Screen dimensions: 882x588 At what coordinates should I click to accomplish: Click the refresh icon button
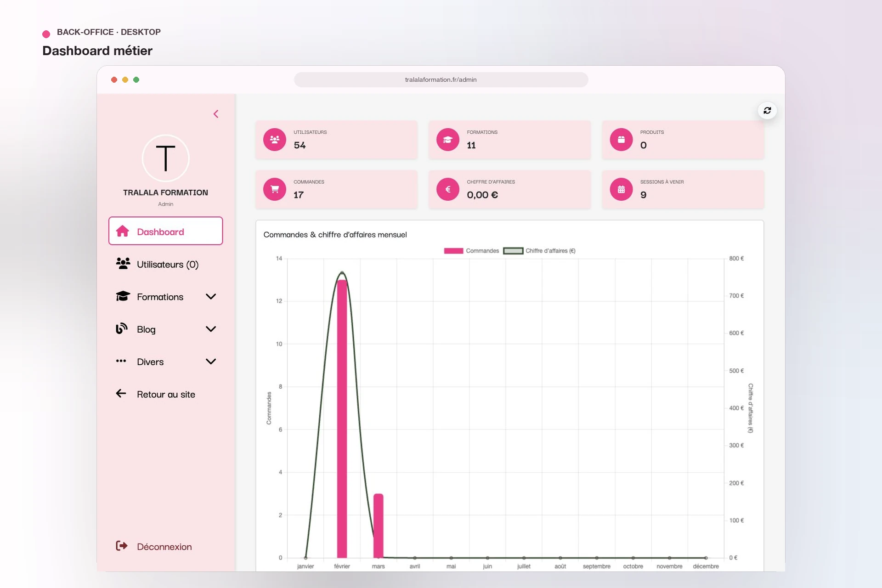(767, 110)
